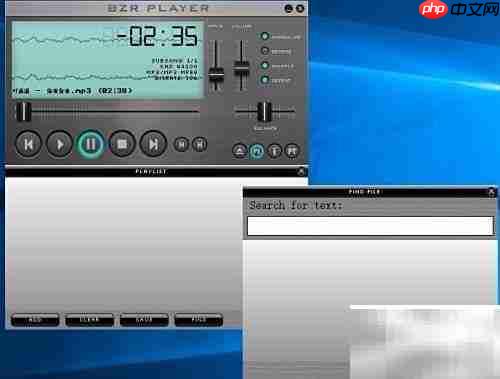Click the eject-style open file icon
500x379 pixels.
click(x=240, y=151)
